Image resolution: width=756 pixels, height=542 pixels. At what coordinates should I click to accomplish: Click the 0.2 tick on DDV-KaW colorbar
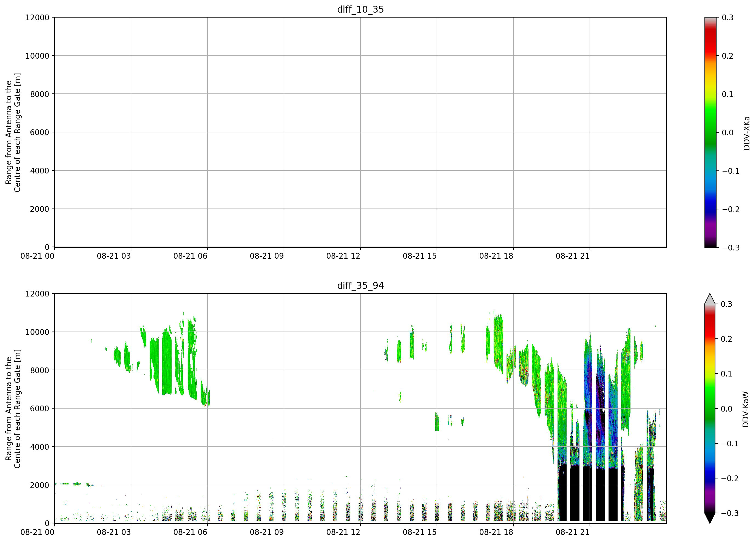pos(727,339)
